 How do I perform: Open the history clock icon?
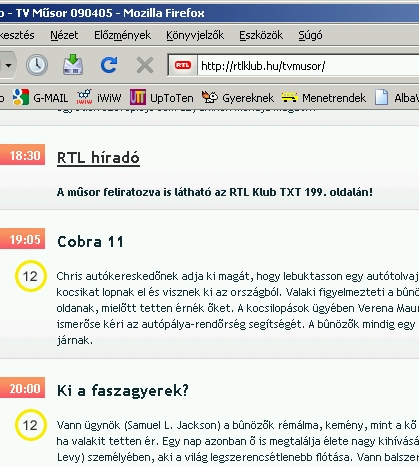37,65
